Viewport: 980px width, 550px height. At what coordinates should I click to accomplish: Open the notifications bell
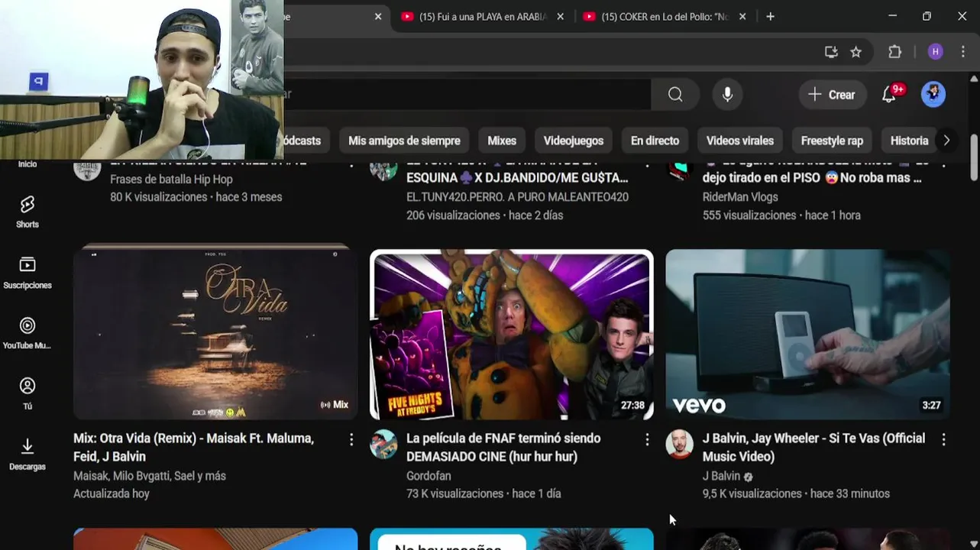889,95
